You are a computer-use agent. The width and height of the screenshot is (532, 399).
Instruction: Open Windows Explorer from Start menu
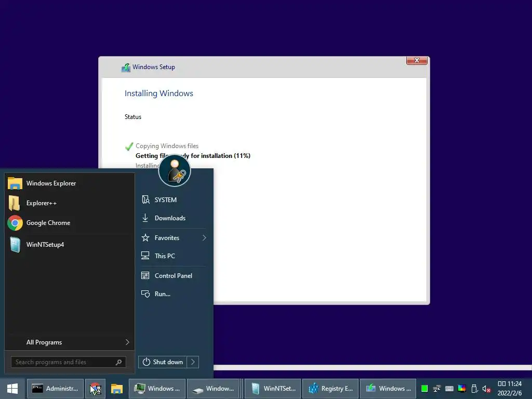(70, 183)
